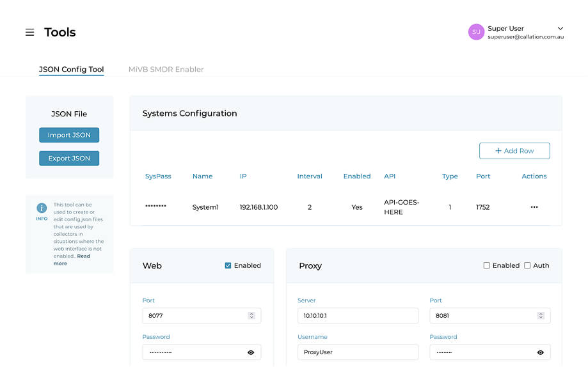Click into the Proxy Port field
The image size is (588, 367).
click(x=489, y=316)
